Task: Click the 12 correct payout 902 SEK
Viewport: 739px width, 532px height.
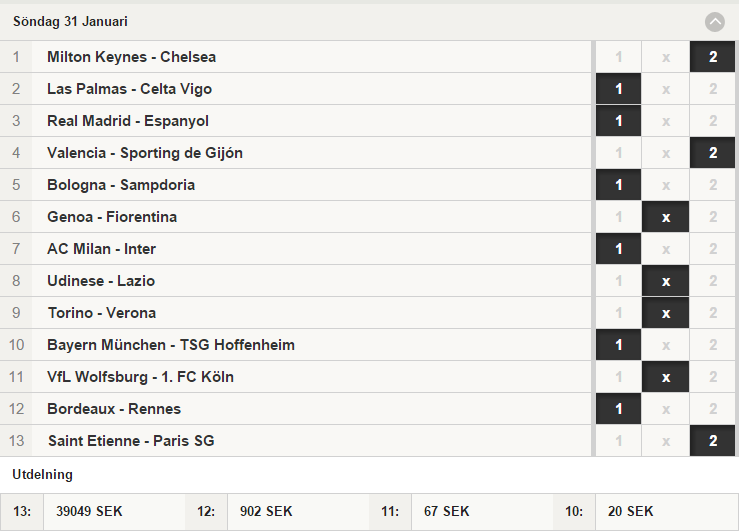Action: tap(266, 512)
